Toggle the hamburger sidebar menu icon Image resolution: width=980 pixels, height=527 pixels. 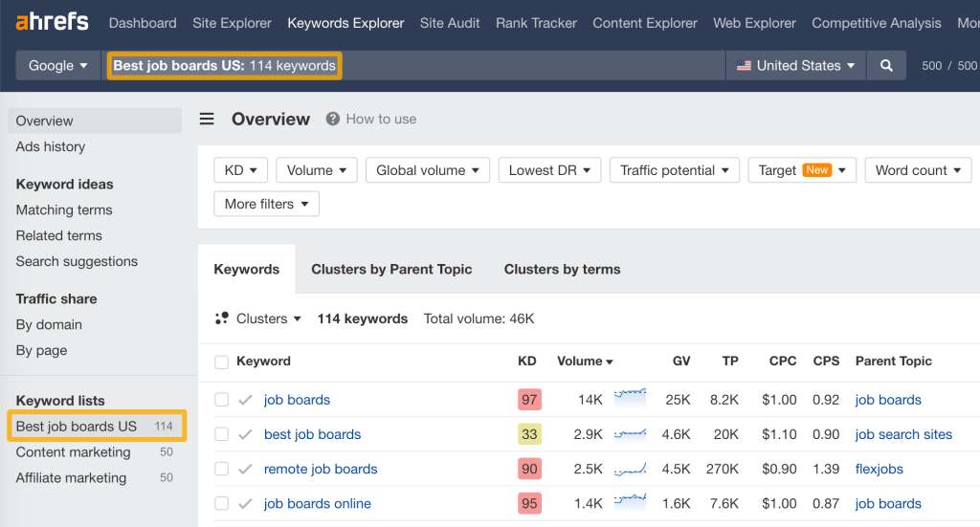[207, 119]
